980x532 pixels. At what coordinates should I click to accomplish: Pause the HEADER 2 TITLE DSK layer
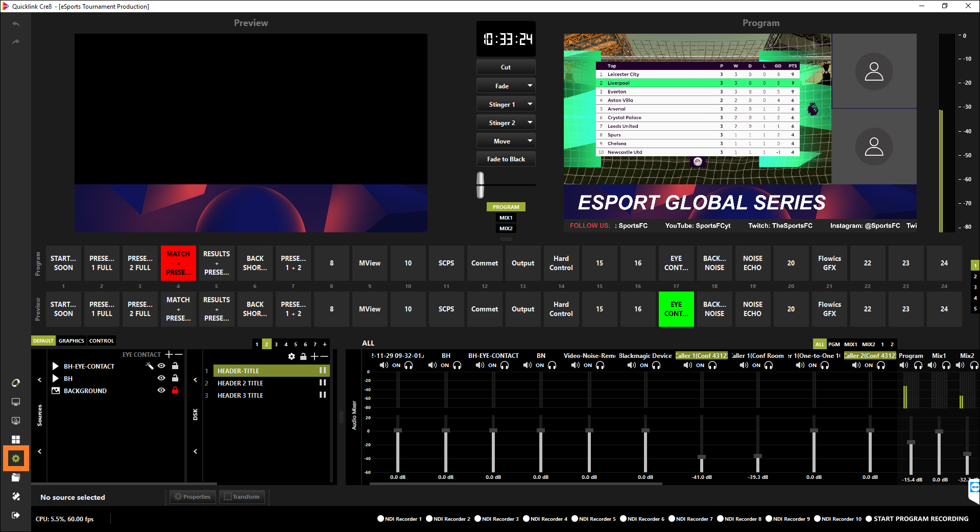tap(323, 382)
